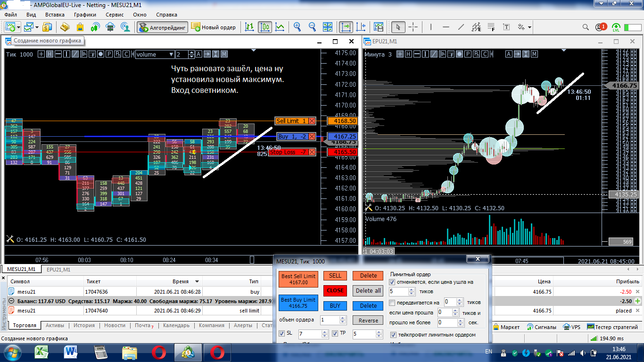Switch chart to line chart type
Image resolution: width=644 pixels, height=362 pixels.
point(280,27)
